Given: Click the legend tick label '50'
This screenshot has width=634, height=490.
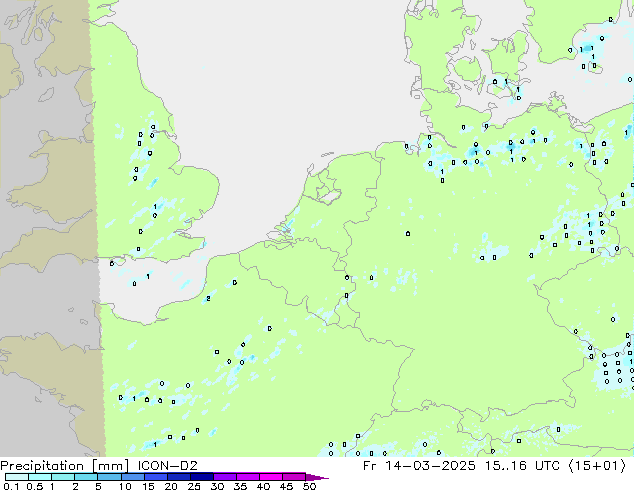Looking at the screenshot, I should 309,486.
